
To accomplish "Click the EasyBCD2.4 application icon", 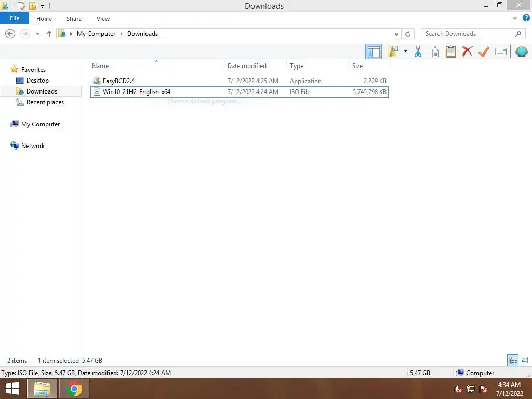I will coord(97,81).
